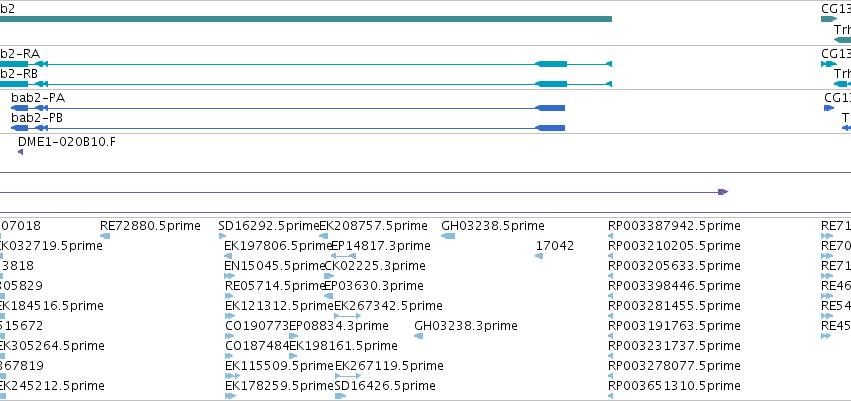
Task: Select the large exon of bab2-RA transcript
Action: point(551,64)
